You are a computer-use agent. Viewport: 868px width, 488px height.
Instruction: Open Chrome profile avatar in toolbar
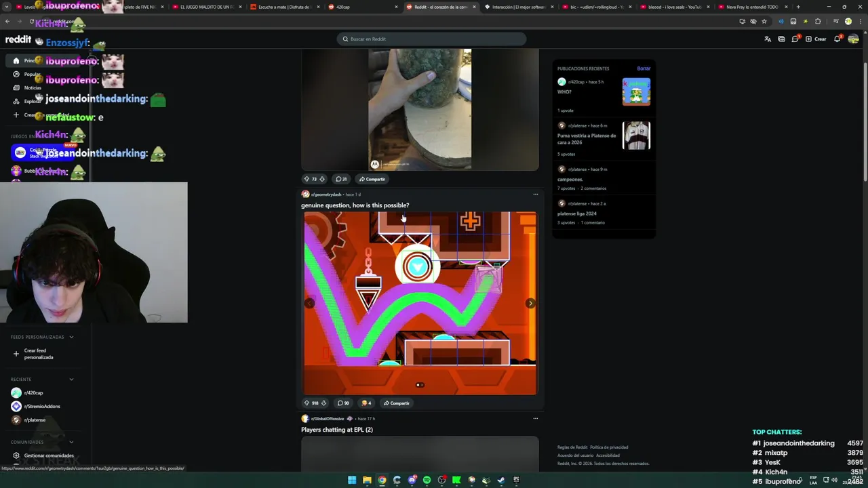pos(848,21)
